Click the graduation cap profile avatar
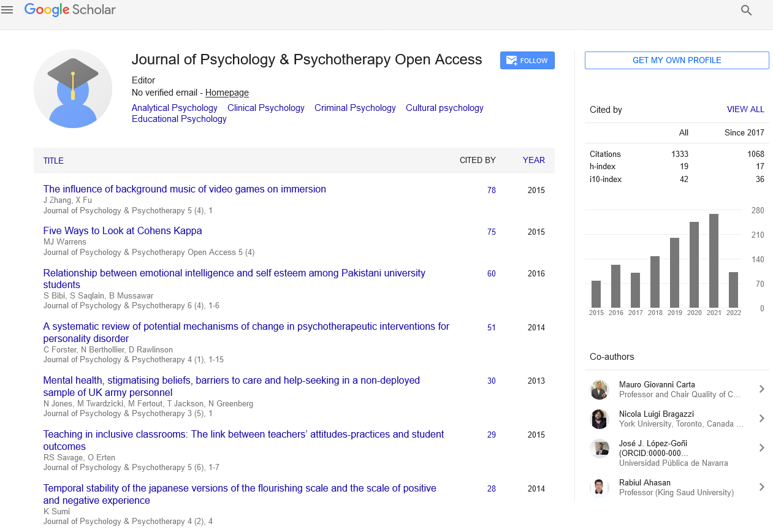 click(73, 89)
